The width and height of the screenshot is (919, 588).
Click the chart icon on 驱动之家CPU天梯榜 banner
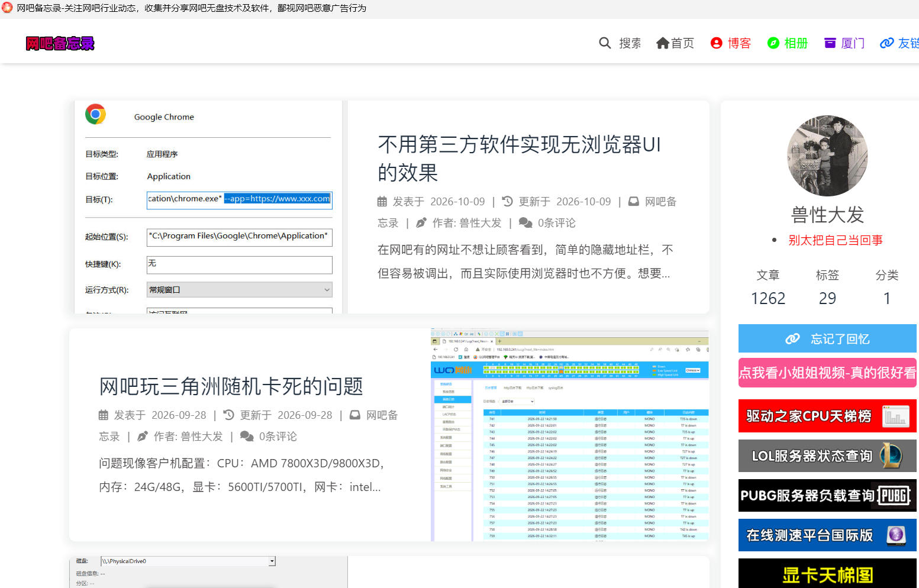pyautogui.click(x=895, y=416)
